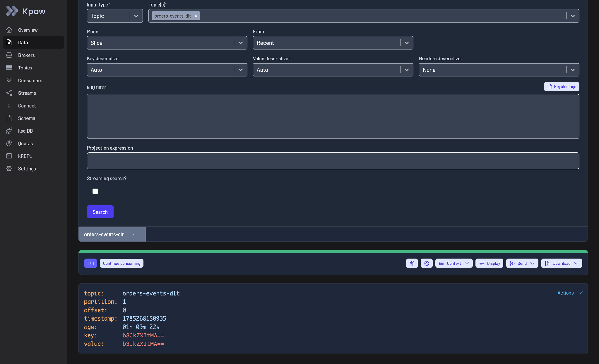The width and height of the screenshot is (599, 364).
Task: Click the circular search icon button in results toolbar
Action: [427, 263]
